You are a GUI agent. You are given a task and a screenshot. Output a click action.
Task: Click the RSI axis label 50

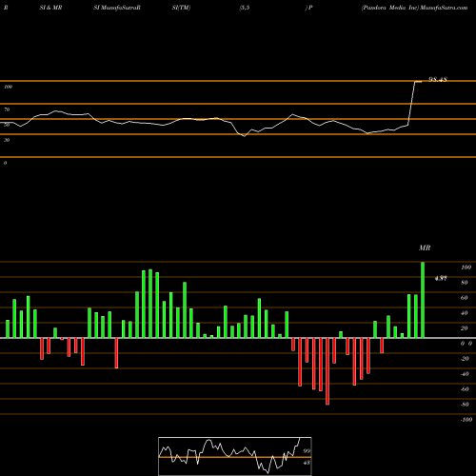(7, 125)
